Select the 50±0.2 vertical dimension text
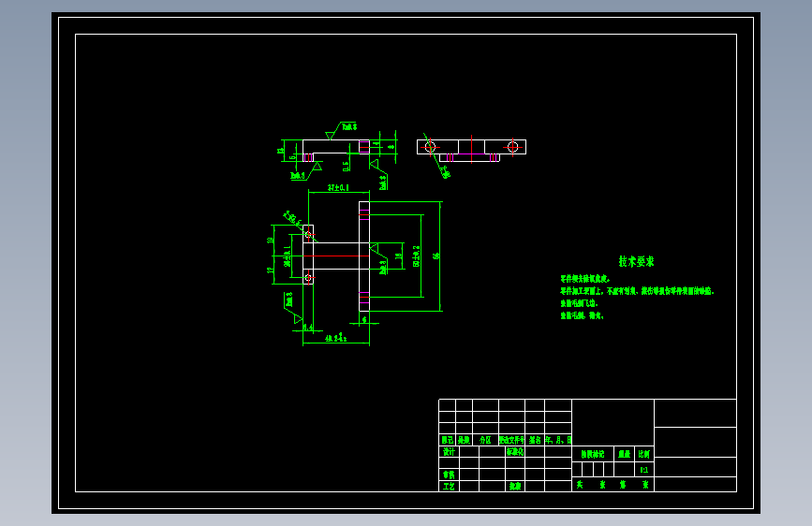The width and height of the screenshot is (812, 526). 417,256
